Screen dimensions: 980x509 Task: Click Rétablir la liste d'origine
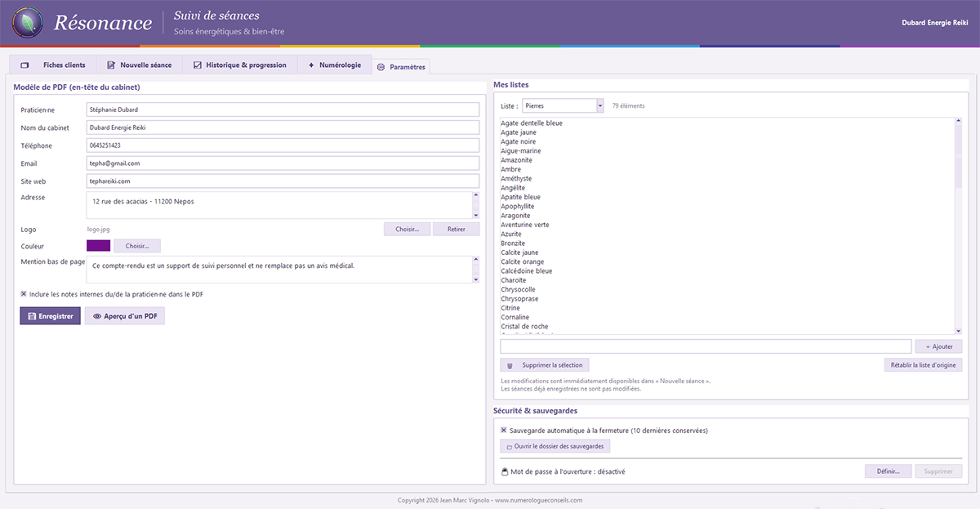point(923,365)
